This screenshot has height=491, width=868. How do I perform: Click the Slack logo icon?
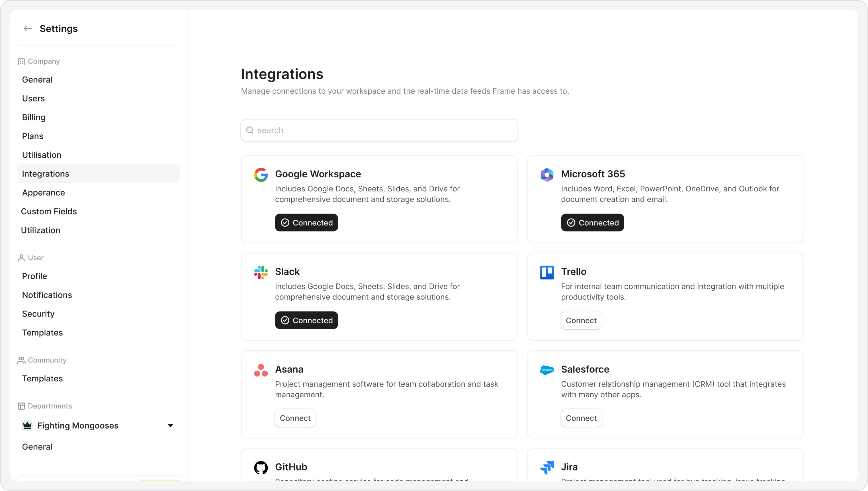[261, 272]
